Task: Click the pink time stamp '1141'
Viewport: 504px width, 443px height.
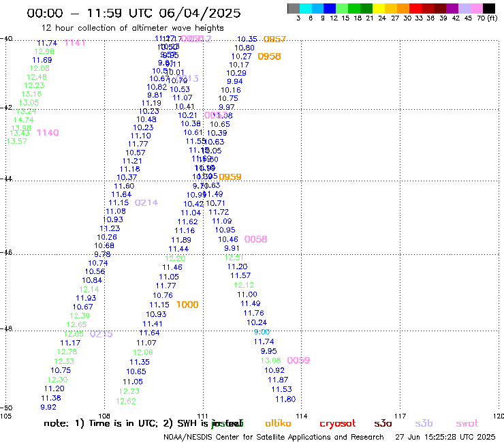Action: pyautogui.click(x=75, y=43)
